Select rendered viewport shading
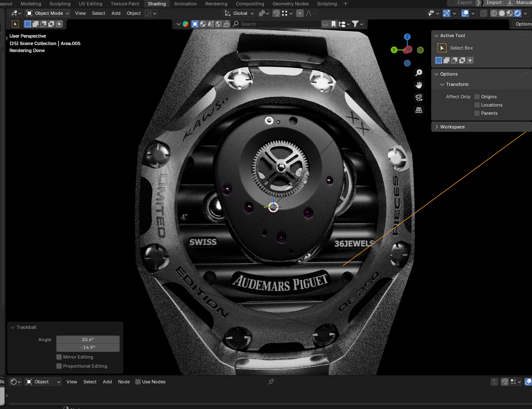 click(518, 13)
